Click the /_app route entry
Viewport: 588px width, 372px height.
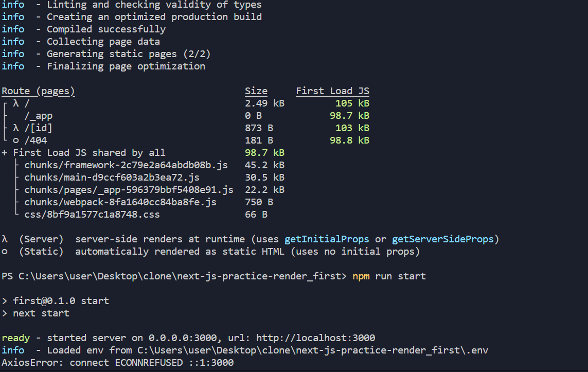pos(38,116)
